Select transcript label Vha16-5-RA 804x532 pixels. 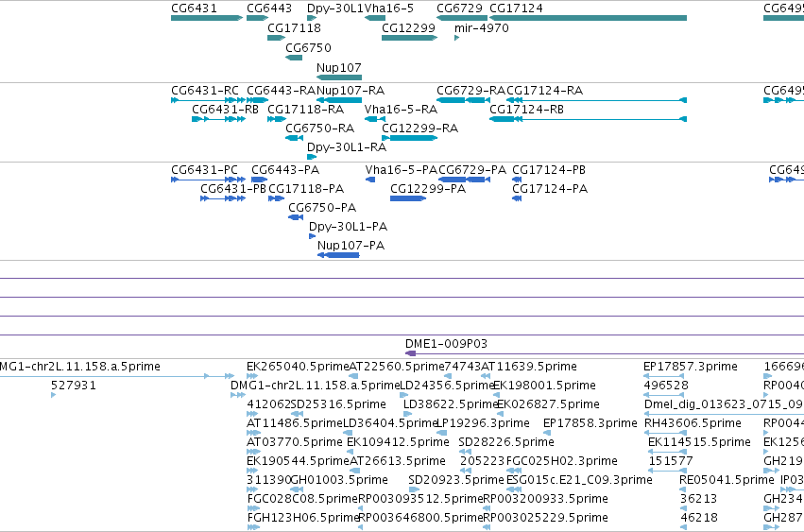[401, 110]
